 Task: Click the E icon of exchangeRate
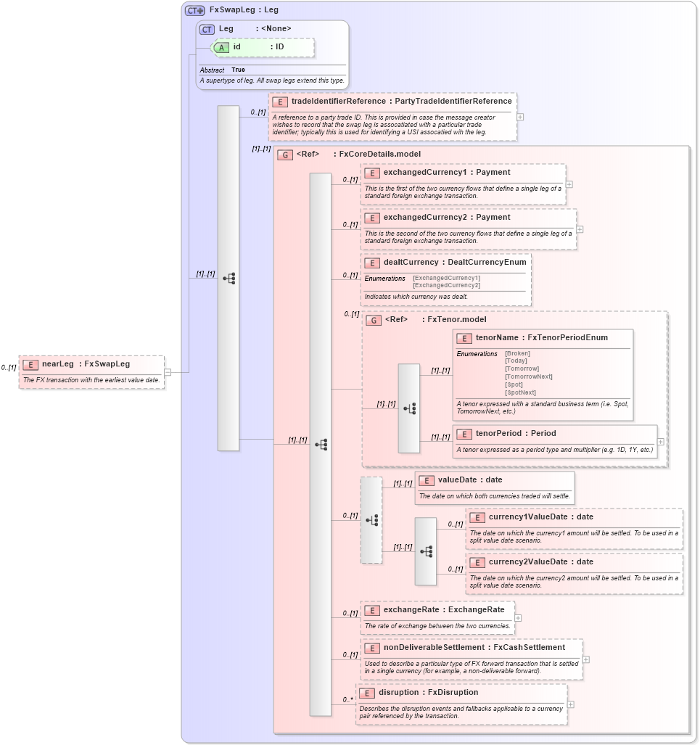(372, 611)
